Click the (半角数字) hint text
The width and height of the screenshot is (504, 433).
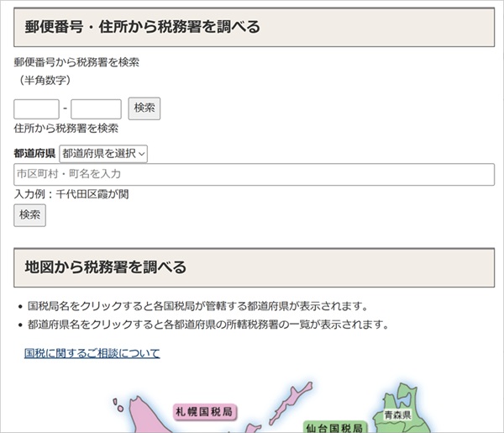tap(45, 80)
